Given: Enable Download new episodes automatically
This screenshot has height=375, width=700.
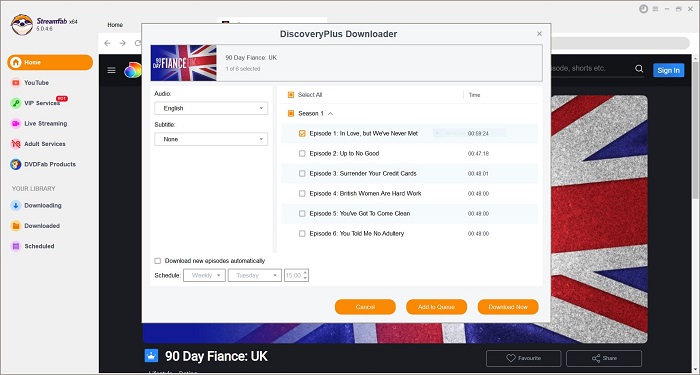Looking at the screenshot, I should (x=158, y=261).
